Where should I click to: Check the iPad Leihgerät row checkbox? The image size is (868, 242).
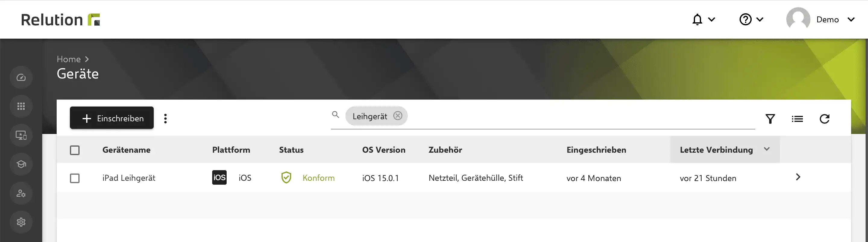(75, 178)
